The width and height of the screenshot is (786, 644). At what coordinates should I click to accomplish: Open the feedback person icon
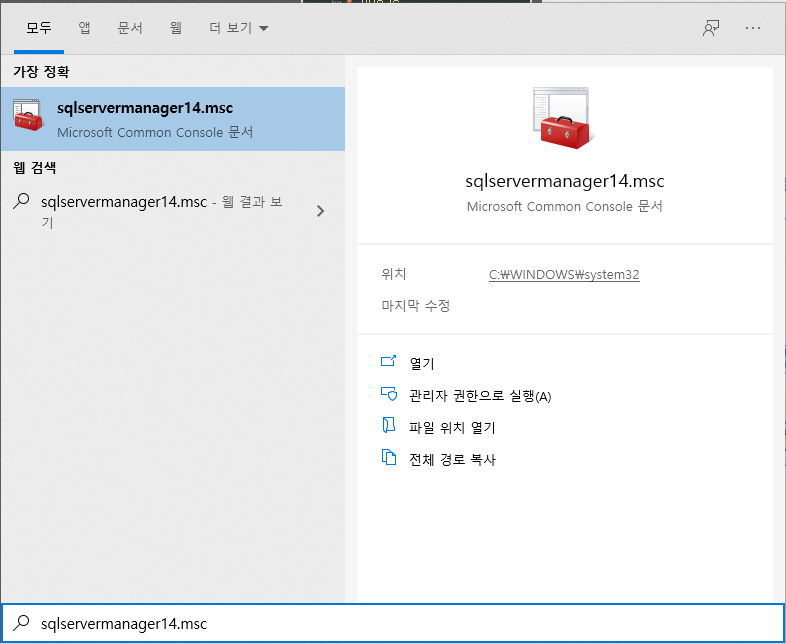(711, 28)
